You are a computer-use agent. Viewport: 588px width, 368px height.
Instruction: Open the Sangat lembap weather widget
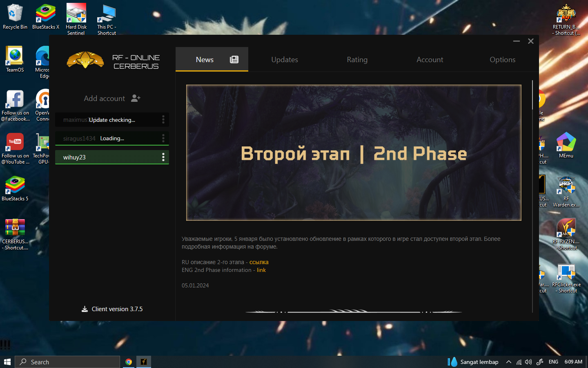click(x=473, y=362)
